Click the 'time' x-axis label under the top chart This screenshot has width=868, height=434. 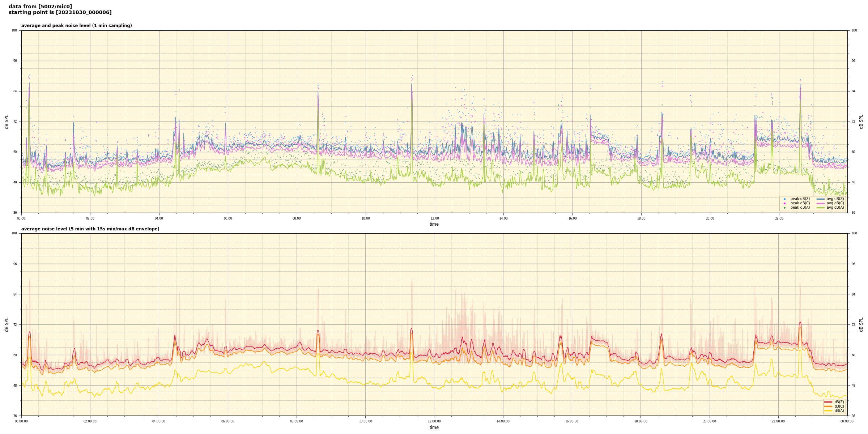point(434,224)
